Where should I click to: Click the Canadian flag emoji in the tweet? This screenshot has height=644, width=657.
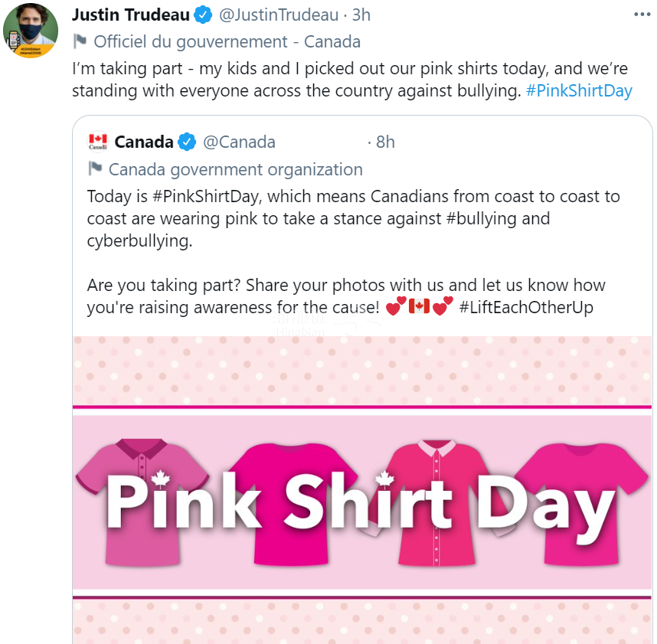click(x=419, y=307)
